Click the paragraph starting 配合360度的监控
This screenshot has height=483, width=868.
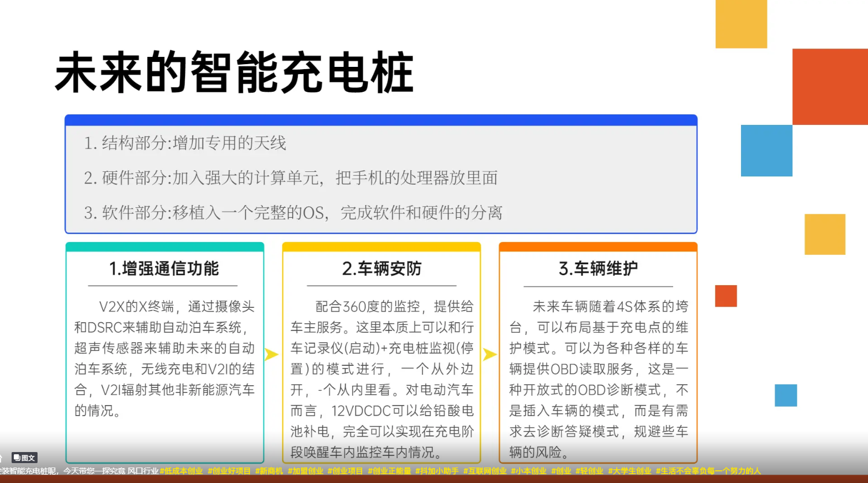(382, 379)
